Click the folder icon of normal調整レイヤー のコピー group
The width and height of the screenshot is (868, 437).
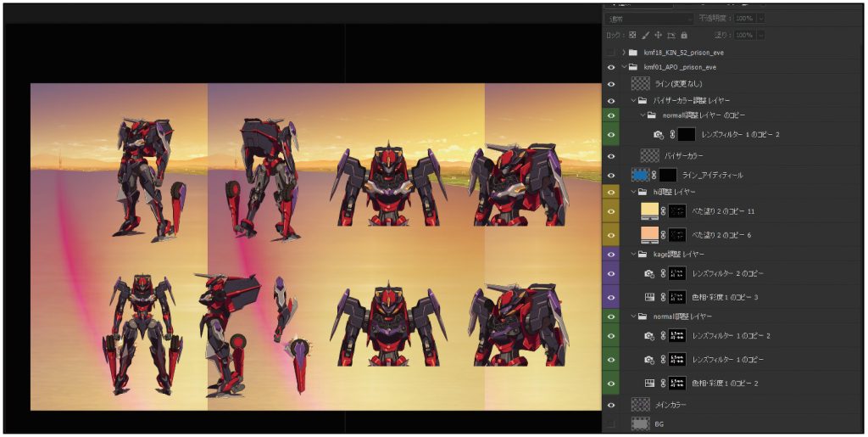pos(652,115)
